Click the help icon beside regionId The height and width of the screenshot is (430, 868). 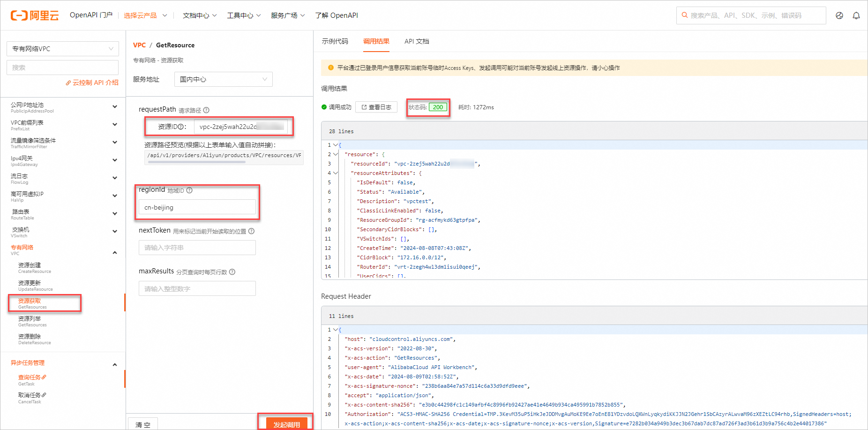[x=189, y=190]
